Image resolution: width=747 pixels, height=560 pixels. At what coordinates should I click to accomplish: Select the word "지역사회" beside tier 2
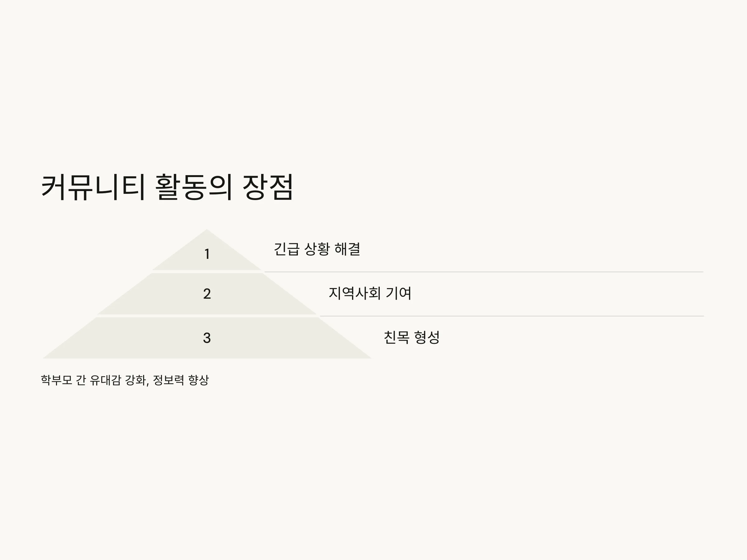355,293
